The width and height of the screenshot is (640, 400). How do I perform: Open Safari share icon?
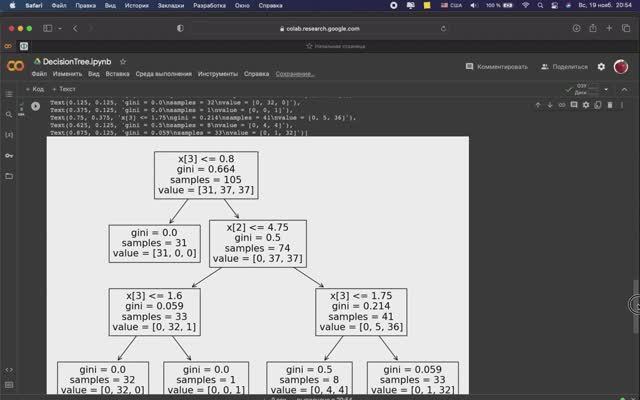pos(593,28)
